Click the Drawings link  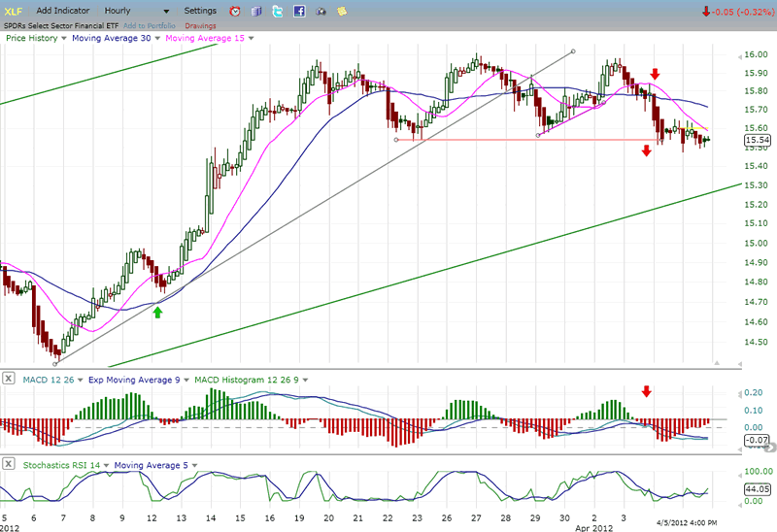(x=202, y=24)
